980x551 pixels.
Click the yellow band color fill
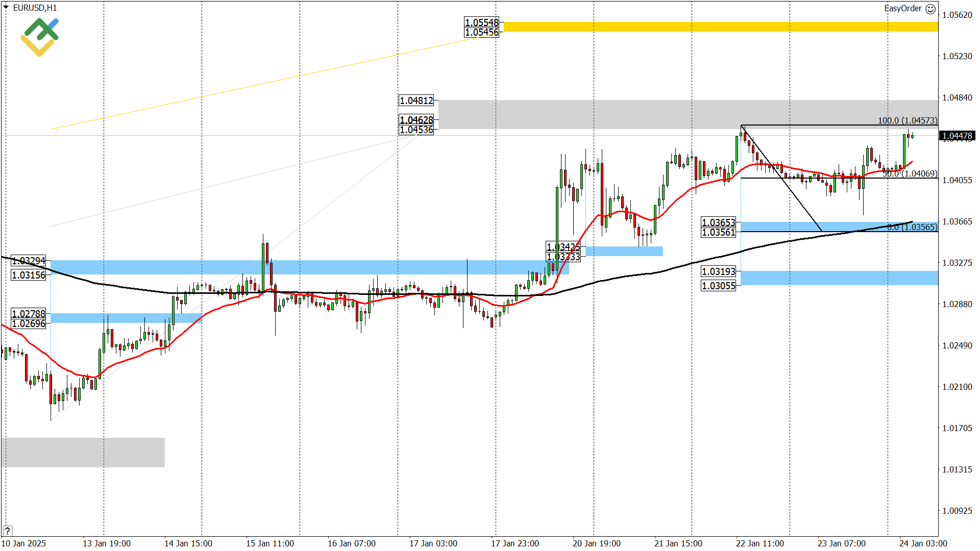click(x=715, y=27)
